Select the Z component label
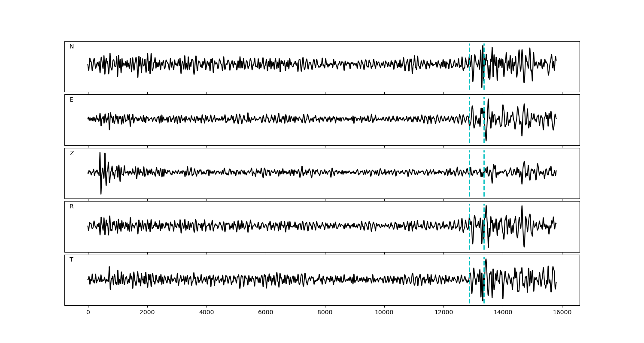Viewport: 644px width, 343px height. [x=72, y=153]
